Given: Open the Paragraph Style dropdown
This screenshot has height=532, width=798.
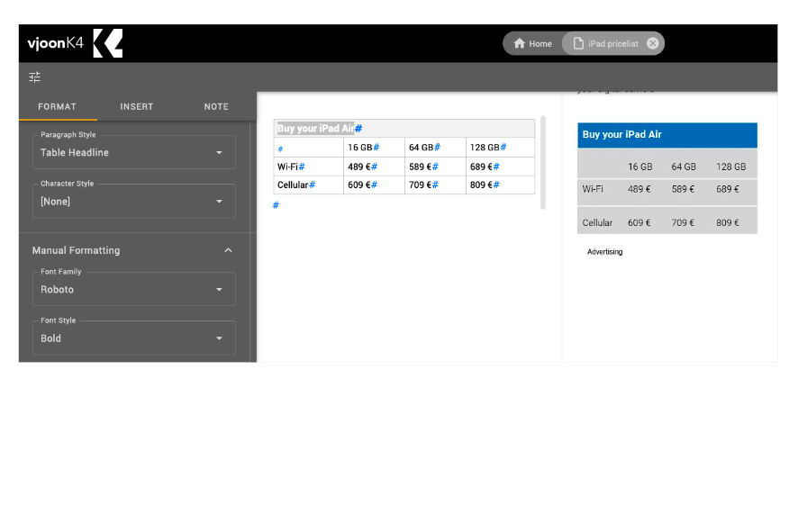Looking at the screenshot, I should click(134, 152).
